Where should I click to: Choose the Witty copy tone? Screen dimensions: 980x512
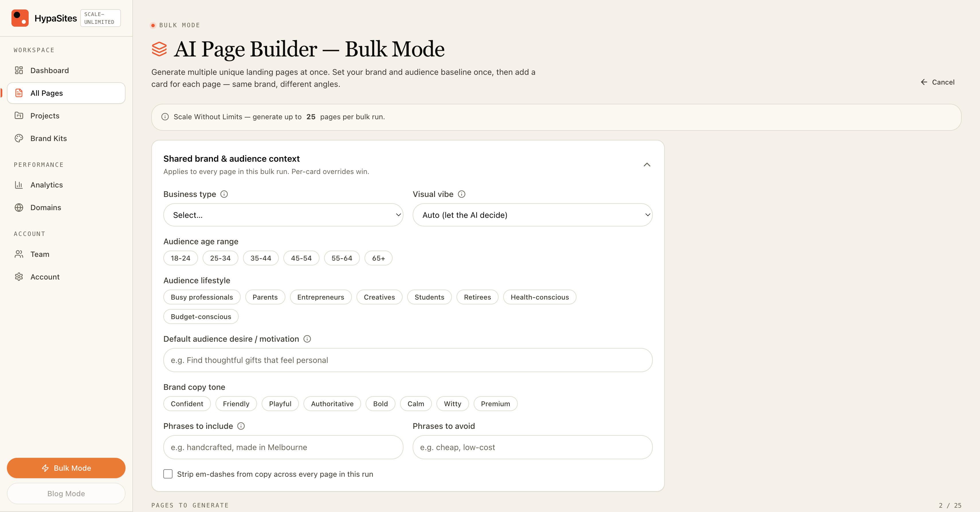pyautogui.click(x=452, y=404)
